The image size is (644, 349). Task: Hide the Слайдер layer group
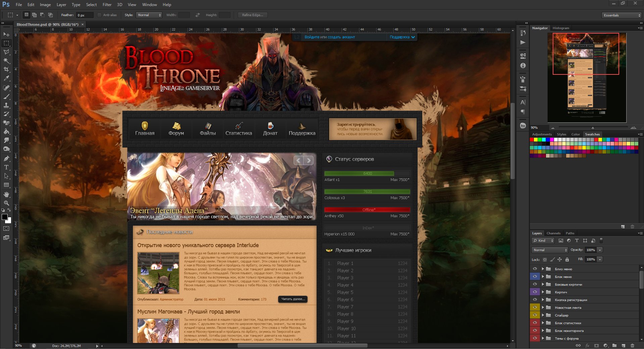click(535, 315)
